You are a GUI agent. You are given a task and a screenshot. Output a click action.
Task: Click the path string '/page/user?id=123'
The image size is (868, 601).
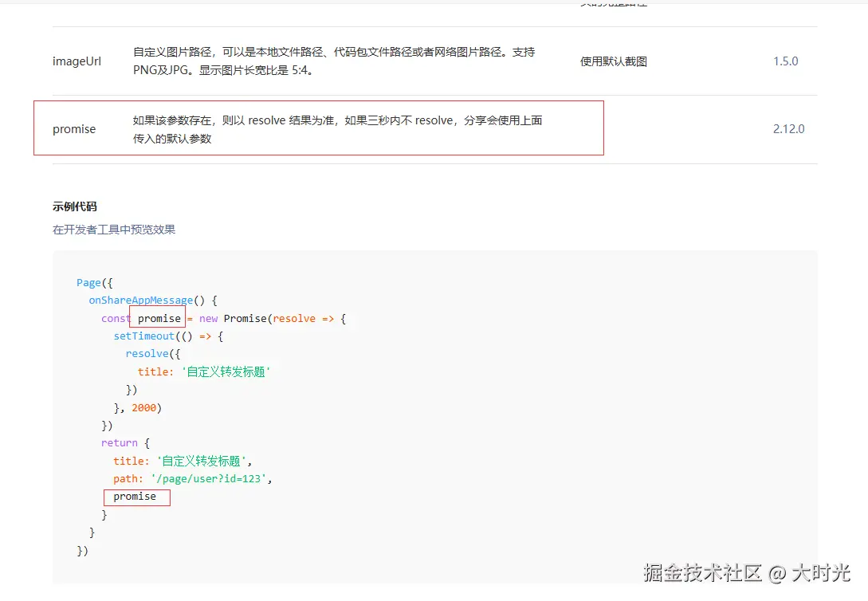(x=208, y=479)
